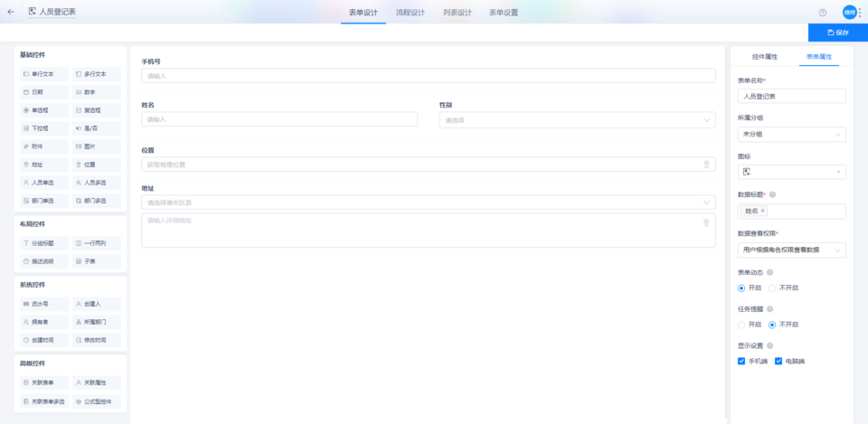Pick the 复选框 control
Image resolution: width=868 pixels, height=424 pixels.
[x=97, y=110]
